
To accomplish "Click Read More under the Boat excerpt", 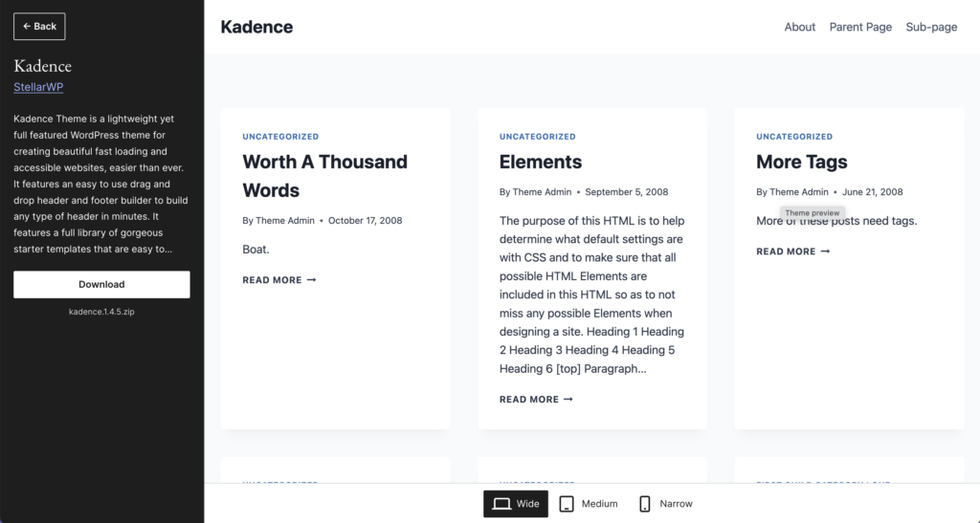I will point(278,280).
